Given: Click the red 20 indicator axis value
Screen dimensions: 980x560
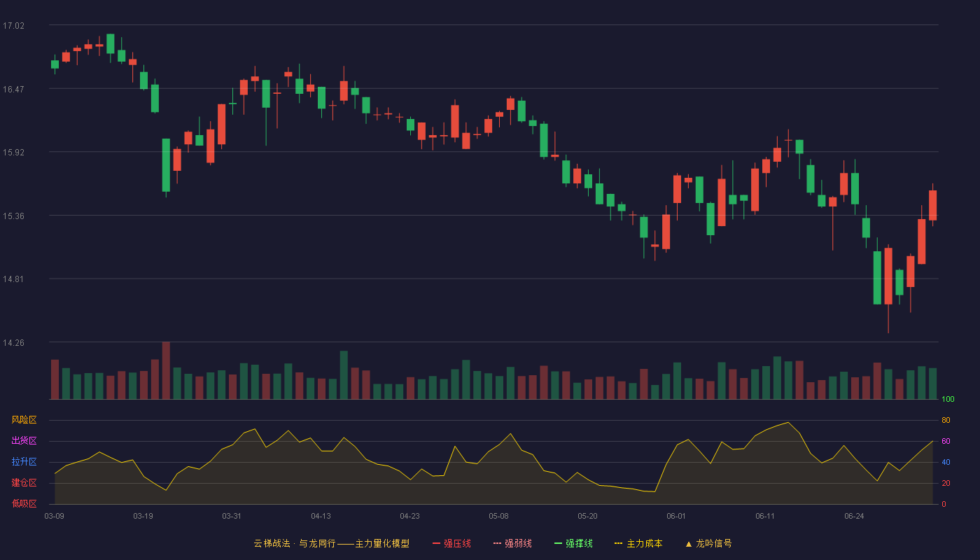Looking at the screenshot, I should (x=946, y=483).
